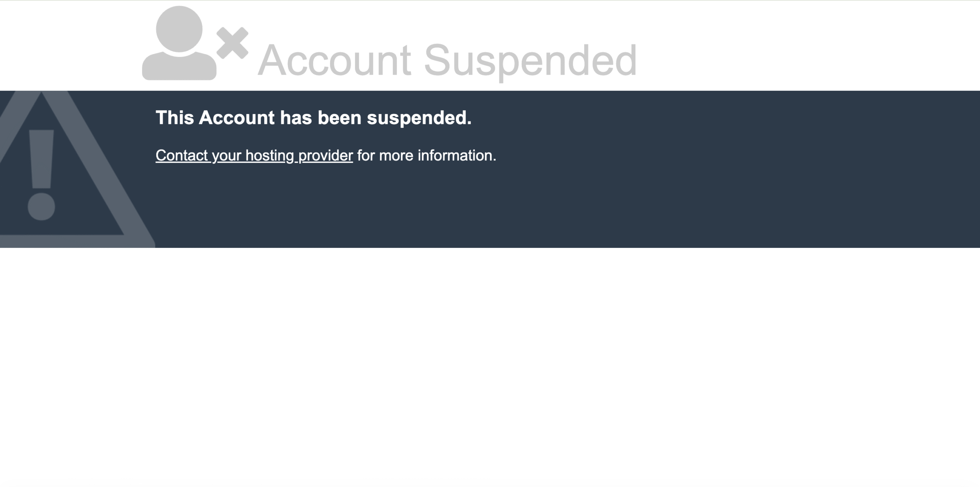This screenshot has width=980, height=487.
Task: Click the bold word 'suspended.' in the banner
Action: click(x=419, y=117)
